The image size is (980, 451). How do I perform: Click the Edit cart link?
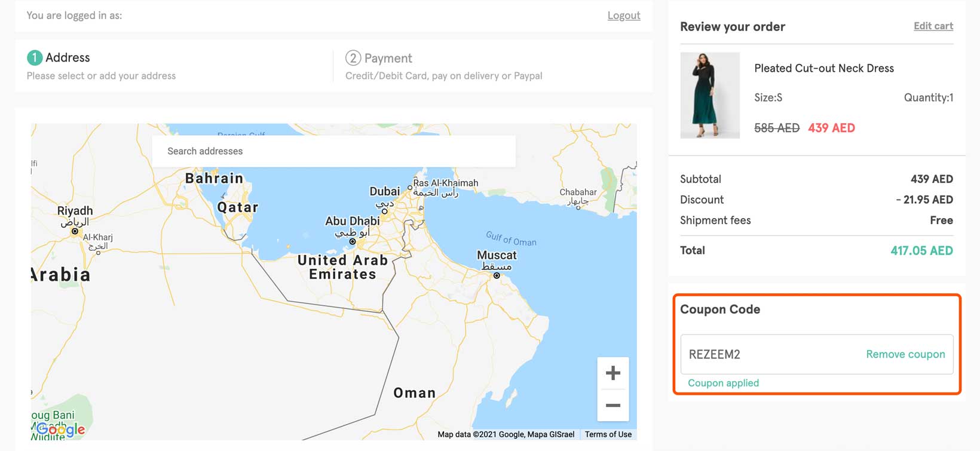click(x=933, y=26)
